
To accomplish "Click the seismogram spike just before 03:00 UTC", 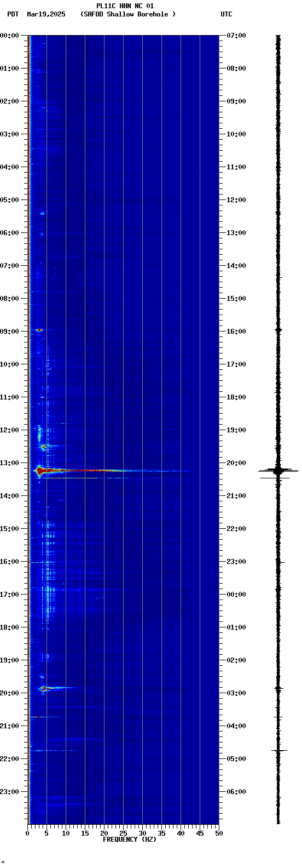I will pos(278,688).
